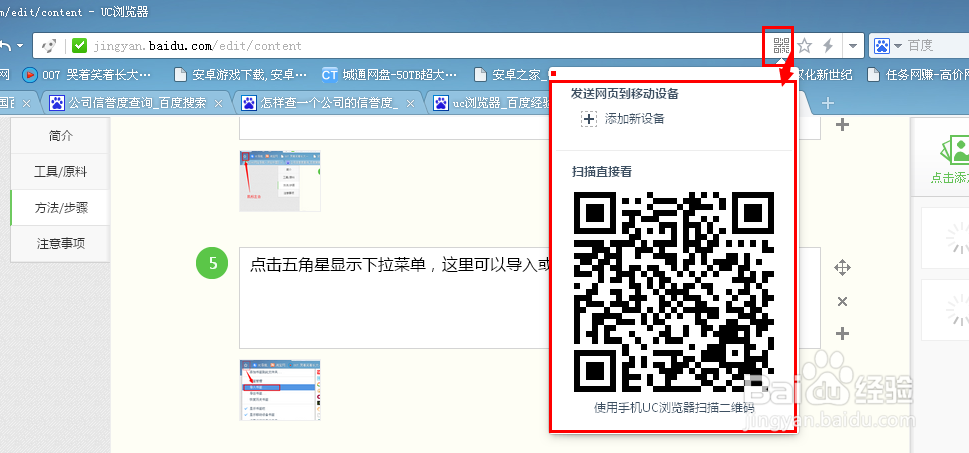Select 方法/步骤 in the left sidebar
969x453 pixels.
(61, 208)
